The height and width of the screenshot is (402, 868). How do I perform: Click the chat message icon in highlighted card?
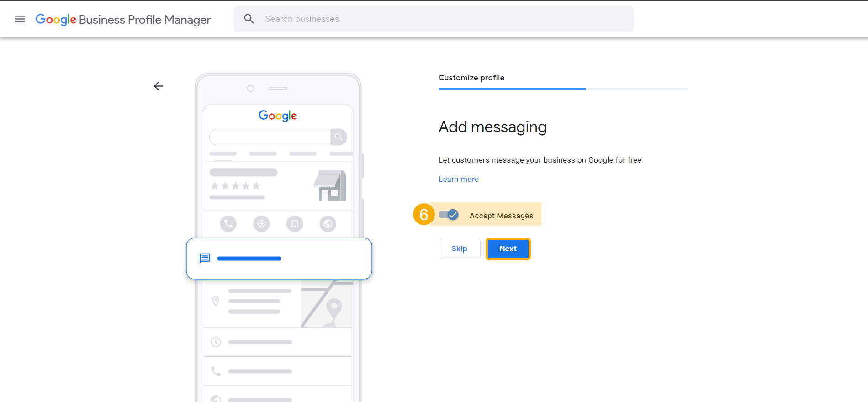(x=205, y=258)
